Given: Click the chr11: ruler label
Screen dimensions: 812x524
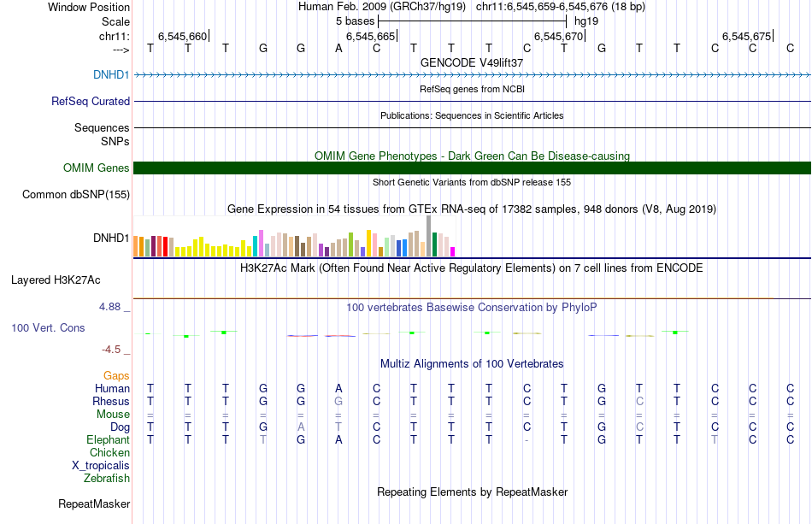Looking at the screenshot, I should pyautogui.click(x=115, y=37).
